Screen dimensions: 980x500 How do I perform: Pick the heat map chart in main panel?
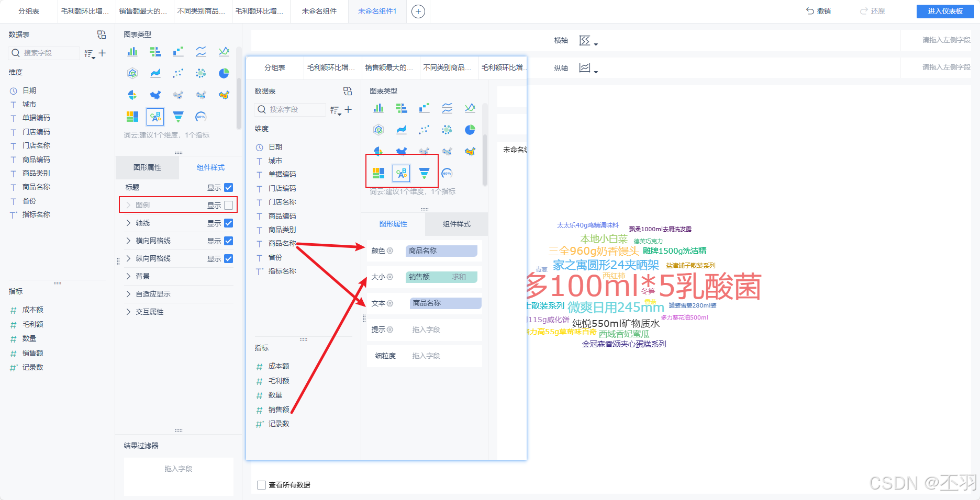click(224, 95)
